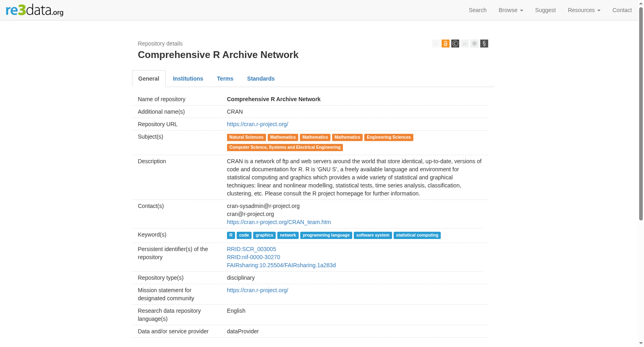This screenshot has height=347, width=644.
Task: Click the 'Repository details' label
Action: (160, 44)
